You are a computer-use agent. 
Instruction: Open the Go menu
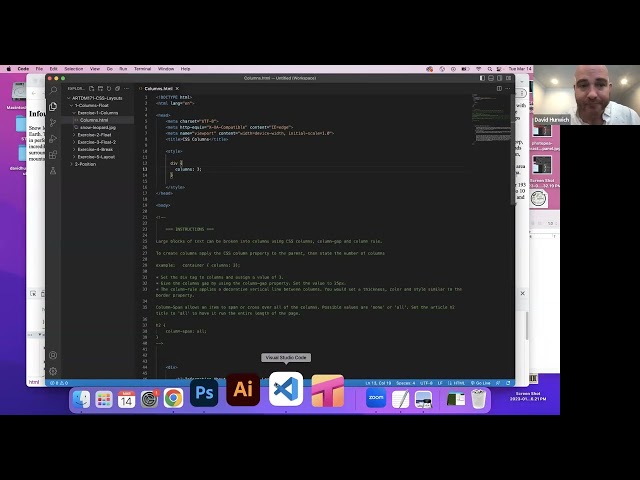point(110,69)
